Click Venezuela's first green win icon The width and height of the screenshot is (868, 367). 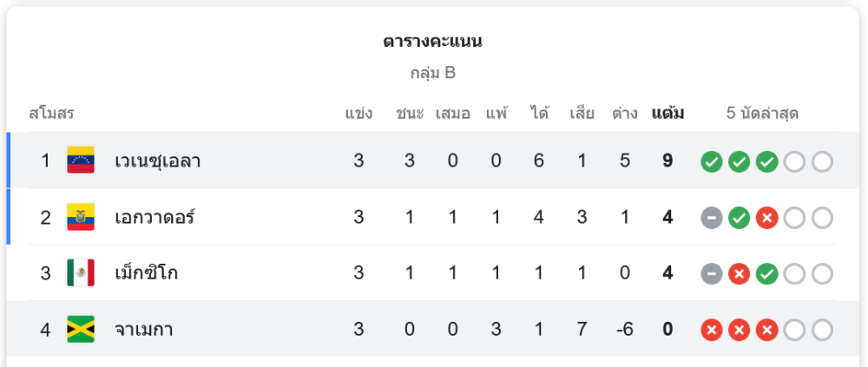point(712,161)
